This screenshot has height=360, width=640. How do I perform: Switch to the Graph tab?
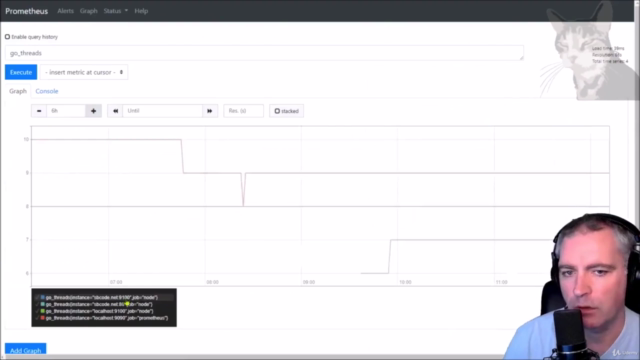[x=18, y=91]
